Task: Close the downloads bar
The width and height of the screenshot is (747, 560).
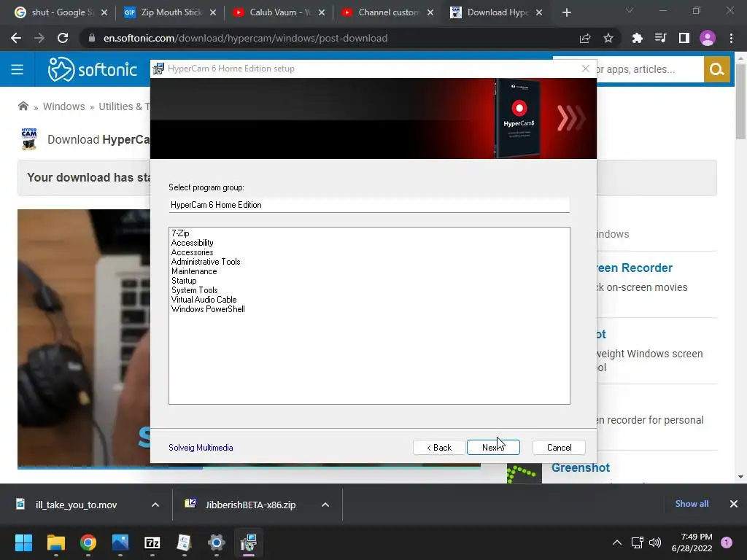Action: click(x=734, y=504)
